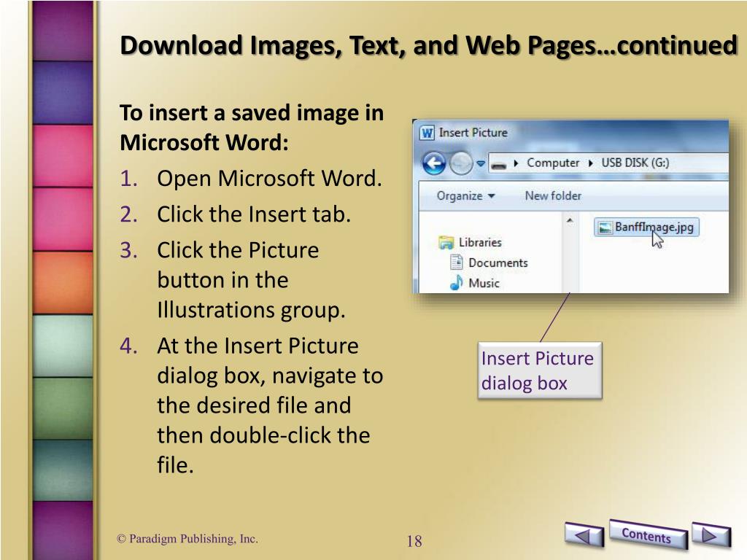
Task: Go to the next slide arrow button
Action: tap(711, 534)
